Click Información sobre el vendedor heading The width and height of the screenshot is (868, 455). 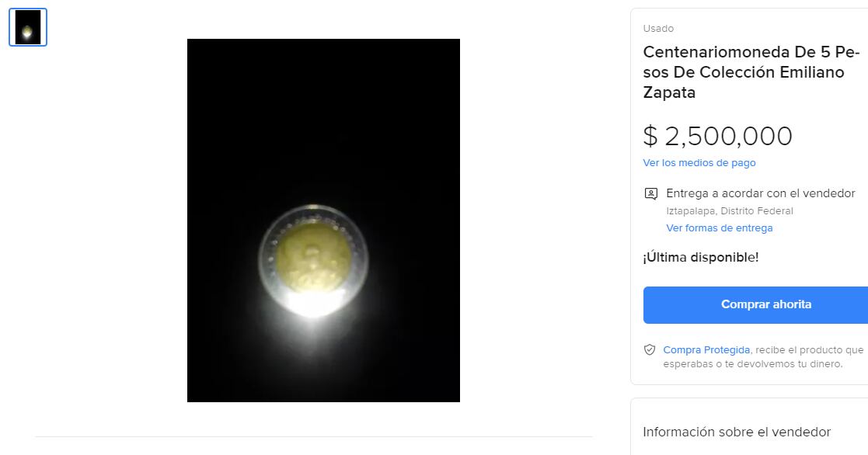736,432
